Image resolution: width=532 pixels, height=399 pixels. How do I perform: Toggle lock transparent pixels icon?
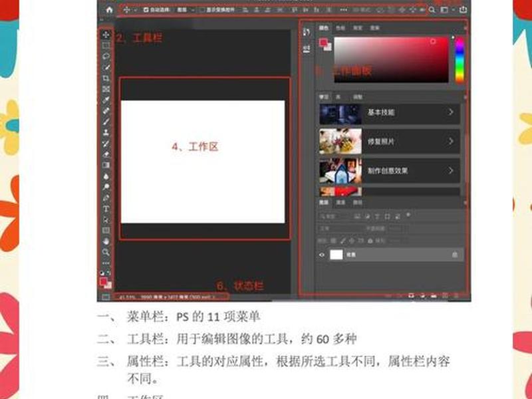(x=334, y=241)
